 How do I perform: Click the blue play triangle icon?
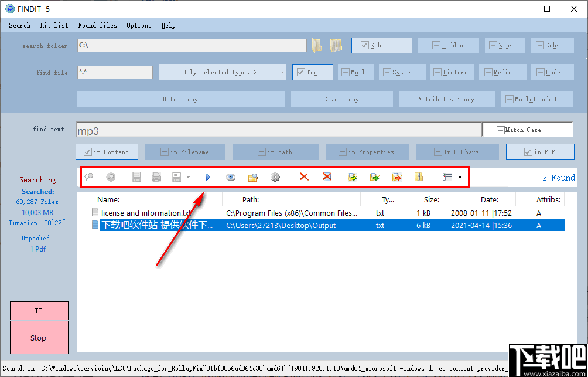pyautogui.click(x=208, y=177)
